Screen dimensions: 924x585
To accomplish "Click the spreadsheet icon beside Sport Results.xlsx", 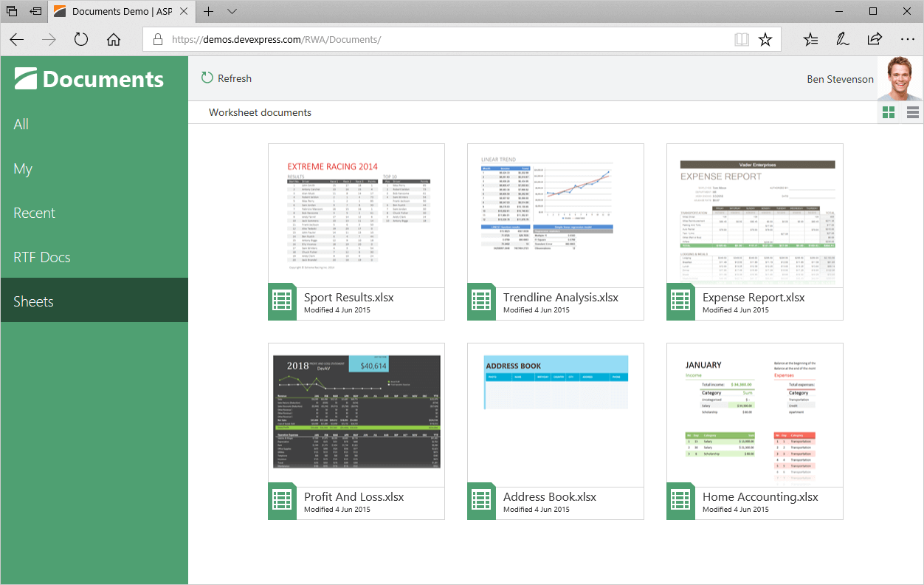I will 282,302.
